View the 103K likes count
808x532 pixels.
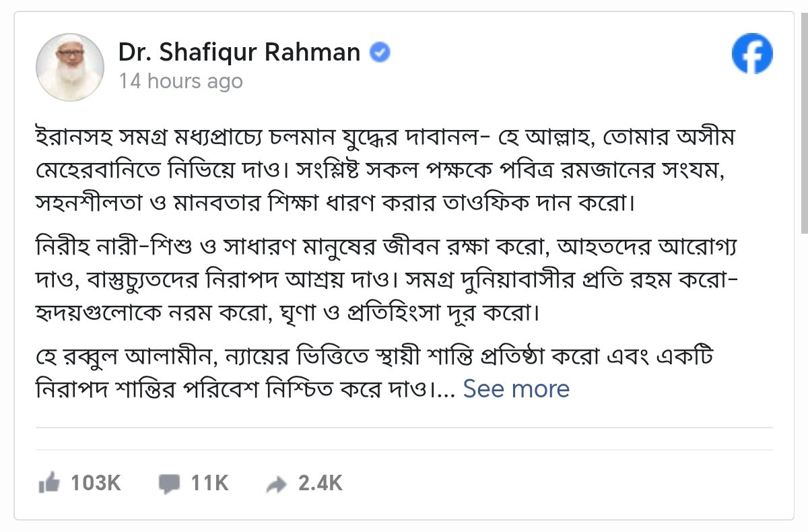pyautogui.click(x=96, y=483)
